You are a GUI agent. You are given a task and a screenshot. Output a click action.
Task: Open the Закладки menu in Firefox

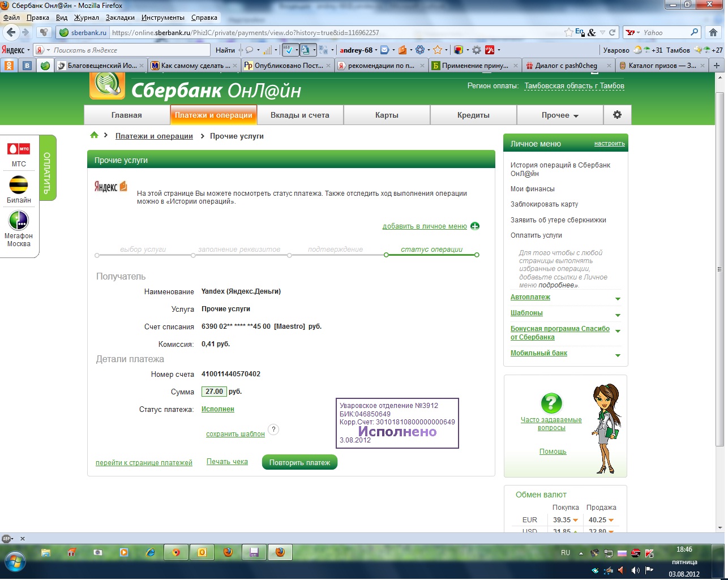click(x=120, y=18)
